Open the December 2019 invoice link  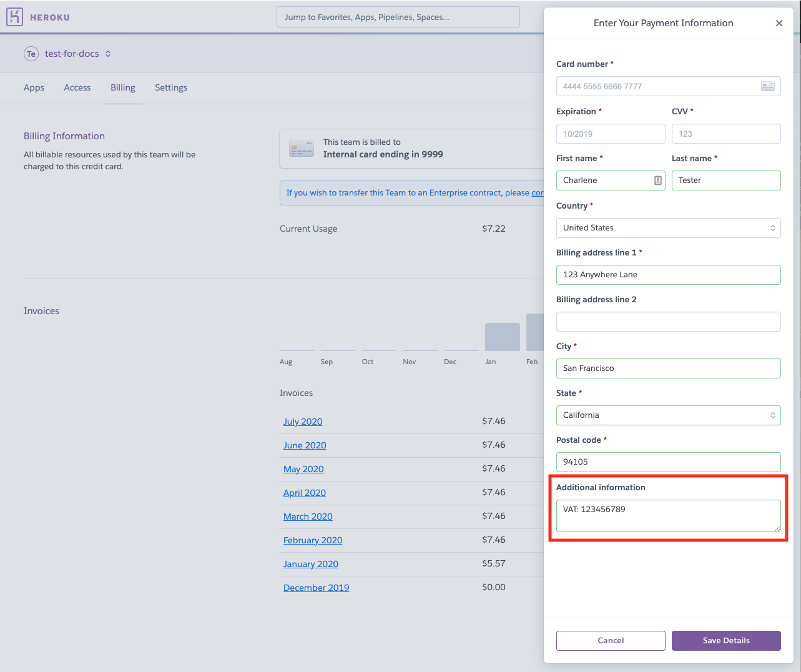click(x=316, y=588)
